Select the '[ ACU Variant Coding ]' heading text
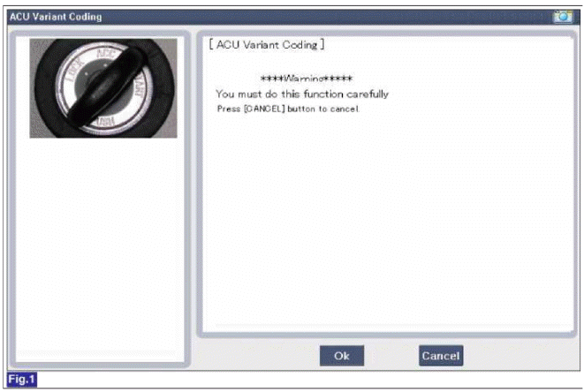The width and height of the screenshot is (584, 392). pyautogui.click(x=267, y=45)
